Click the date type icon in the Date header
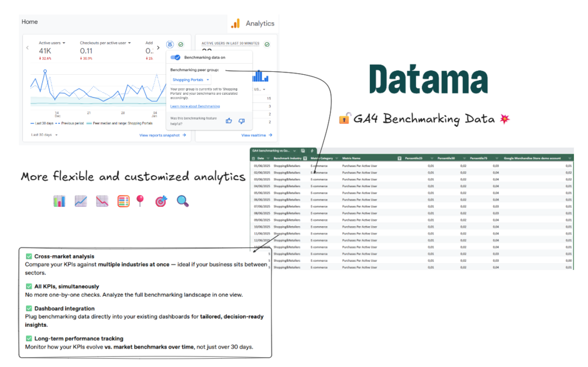This screenshot has width=588, height=367. point(254,158)
